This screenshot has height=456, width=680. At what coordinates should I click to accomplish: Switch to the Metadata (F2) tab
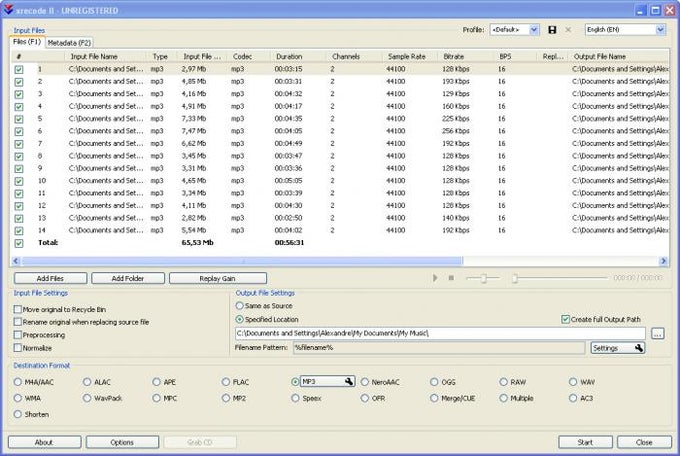[69, 43]
